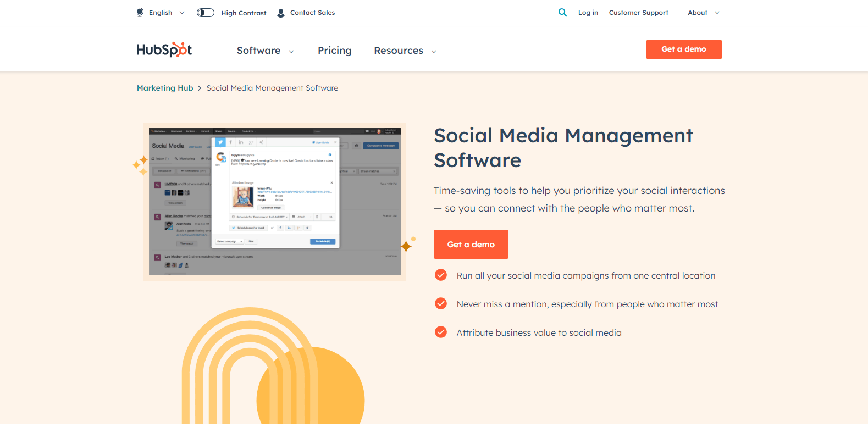Navigate to Marketing Hub breadcrumb
The image size is (868, 427).
pos(165,88)
